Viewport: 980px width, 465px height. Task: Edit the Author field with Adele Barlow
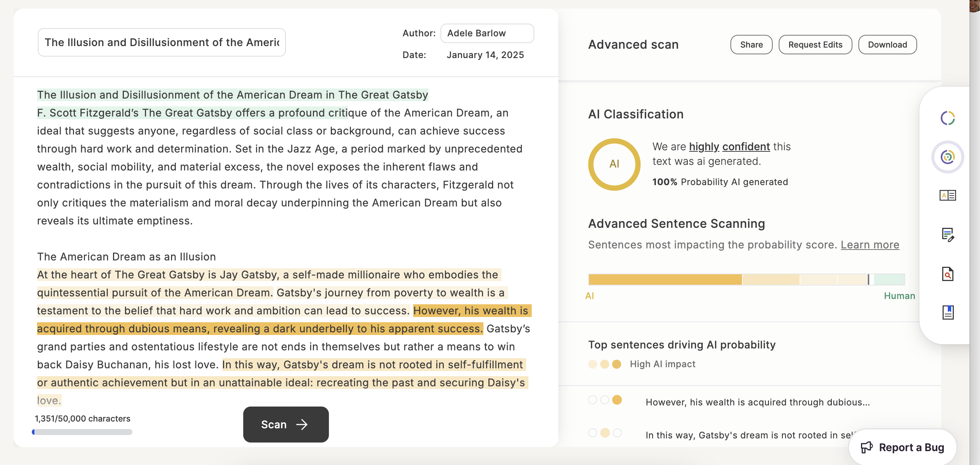tap(486, 33)
